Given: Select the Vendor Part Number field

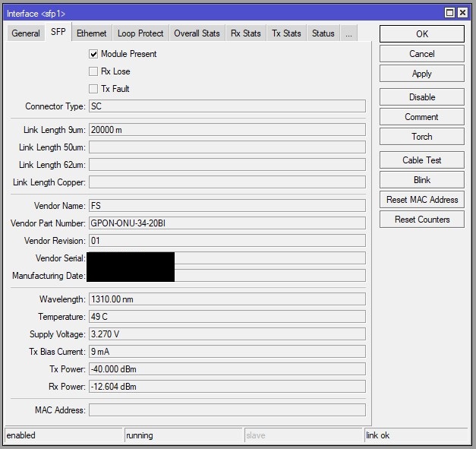Looking at the screenshot, I should (x=227, y=223).
